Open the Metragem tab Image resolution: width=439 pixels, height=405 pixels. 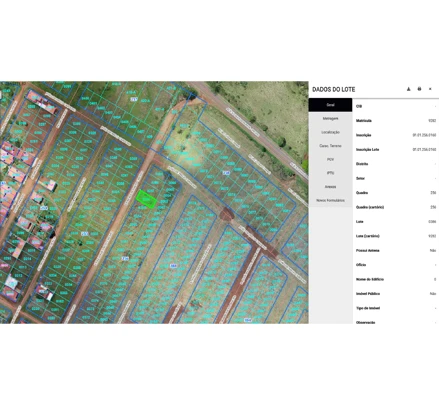pos(330,119)
